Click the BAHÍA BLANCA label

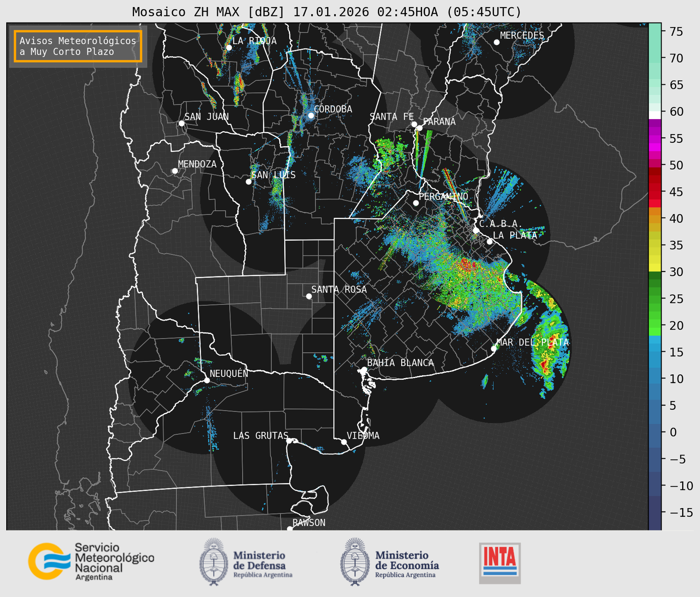(400, 363)
